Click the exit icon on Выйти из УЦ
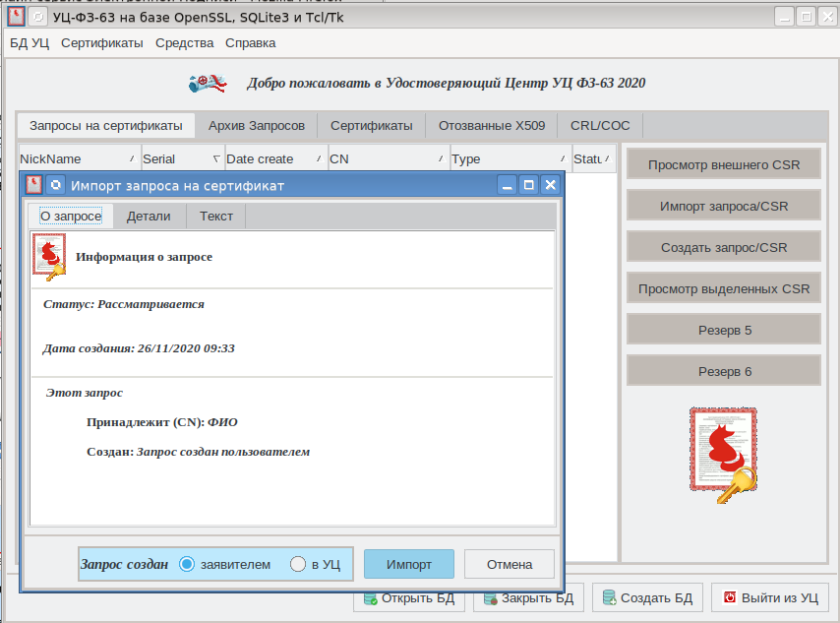The width and height of the screenshot is (840, 623). [730, 597]
